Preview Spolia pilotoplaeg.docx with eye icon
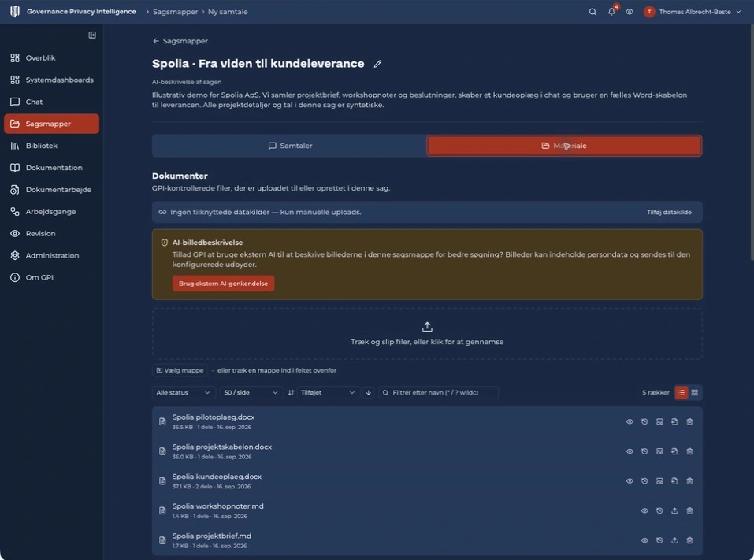The width and height of the screenshot is (754, 560). tap(630, 421)
